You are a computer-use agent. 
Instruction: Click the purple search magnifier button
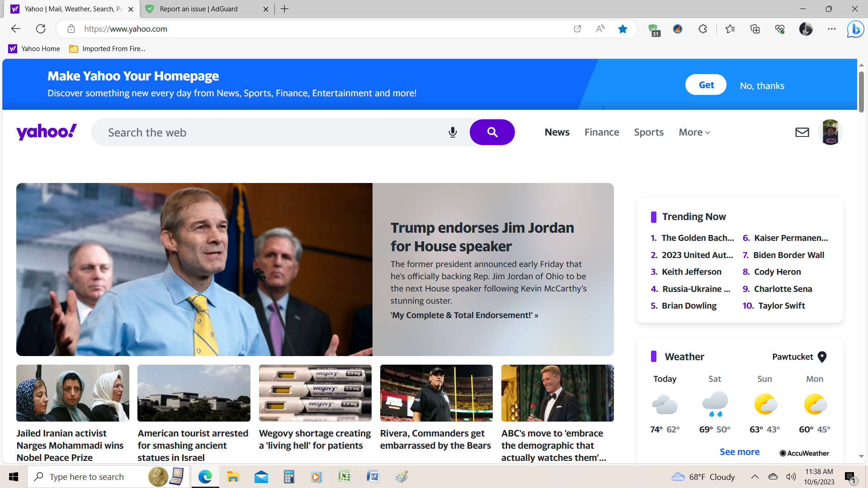coord(492,132)
